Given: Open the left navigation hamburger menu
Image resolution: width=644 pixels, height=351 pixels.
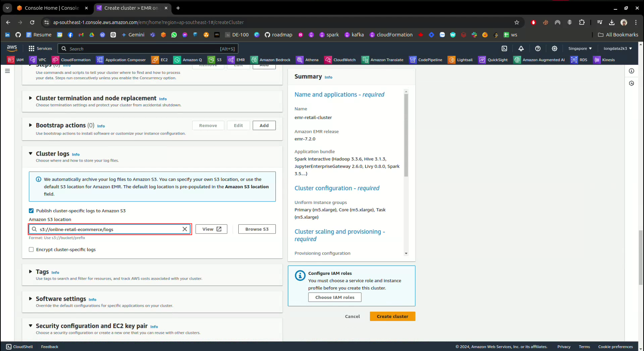Looking at the screenshot, I should point(8,71).
